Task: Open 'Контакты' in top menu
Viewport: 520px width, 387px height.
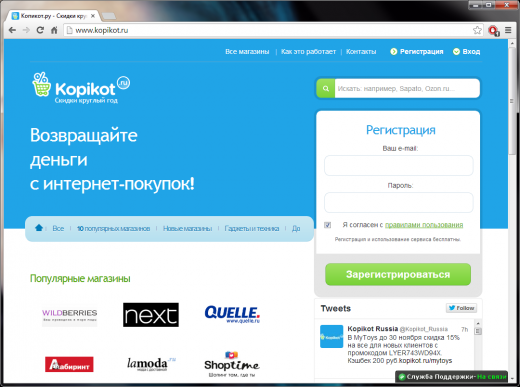Action: tap(361, 52)
